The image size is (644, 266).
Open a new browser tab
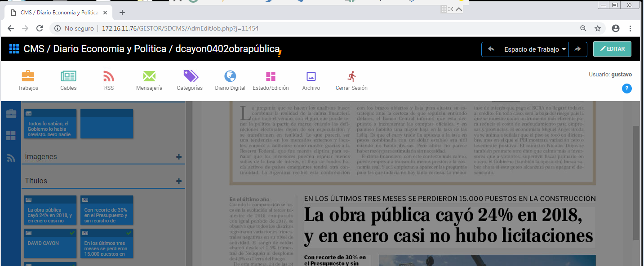click(122, 13)
